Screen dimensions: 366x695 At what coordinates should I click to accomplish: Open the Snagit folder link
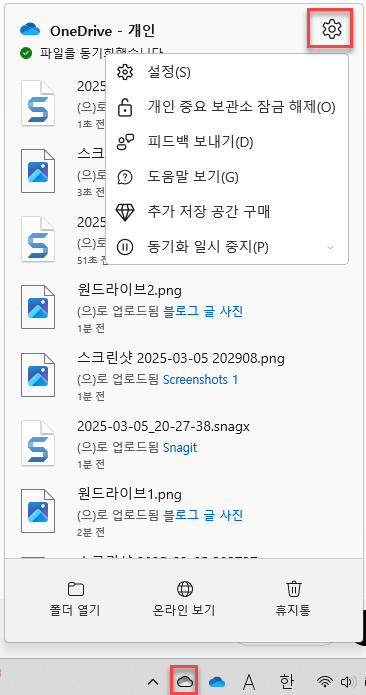[180, 448]
